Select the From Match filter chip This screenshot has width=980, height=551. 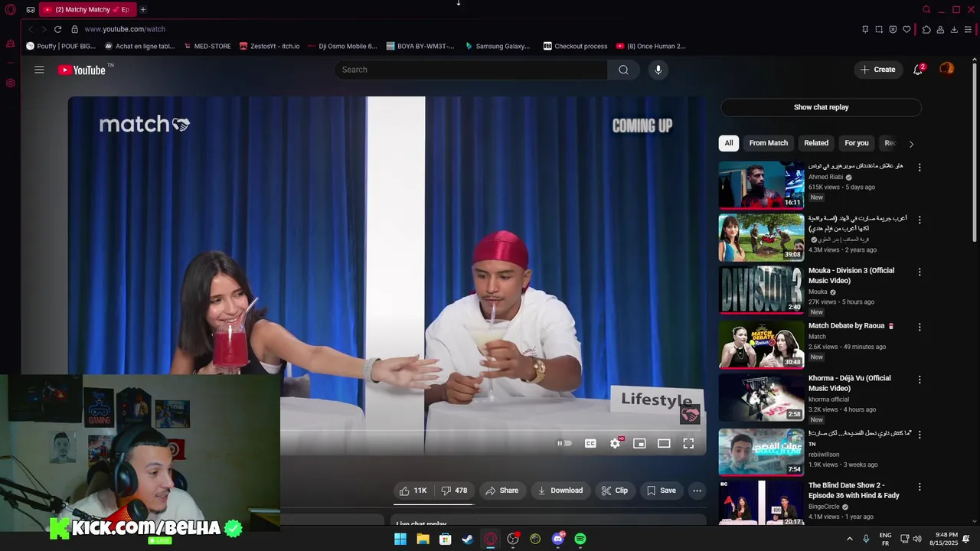pos(768,143)
